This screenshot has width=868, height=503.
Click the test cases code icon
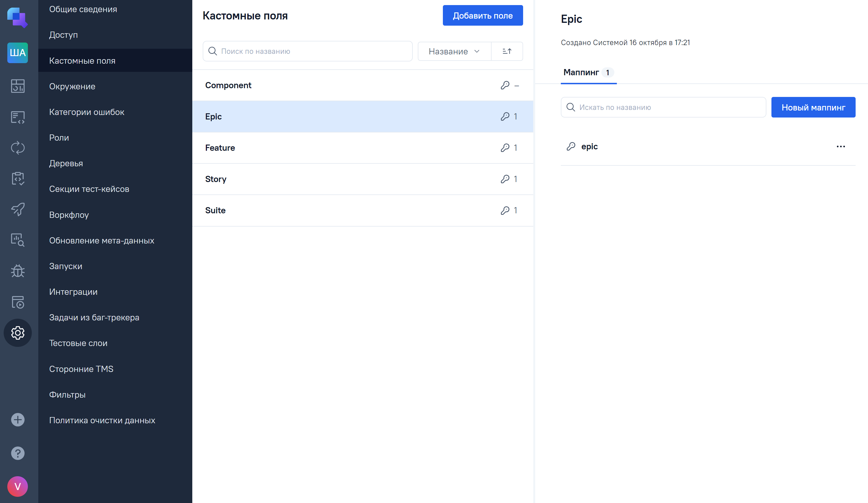pyautogui.click(x=17, y=117)
